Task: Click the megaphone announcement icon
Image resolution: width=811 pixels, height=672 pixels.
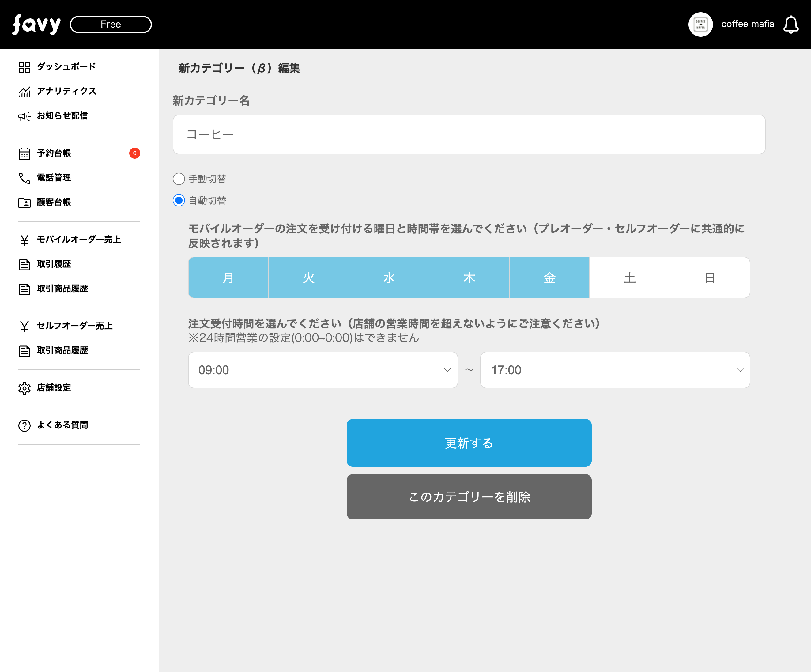Action: tap(24, 116)
